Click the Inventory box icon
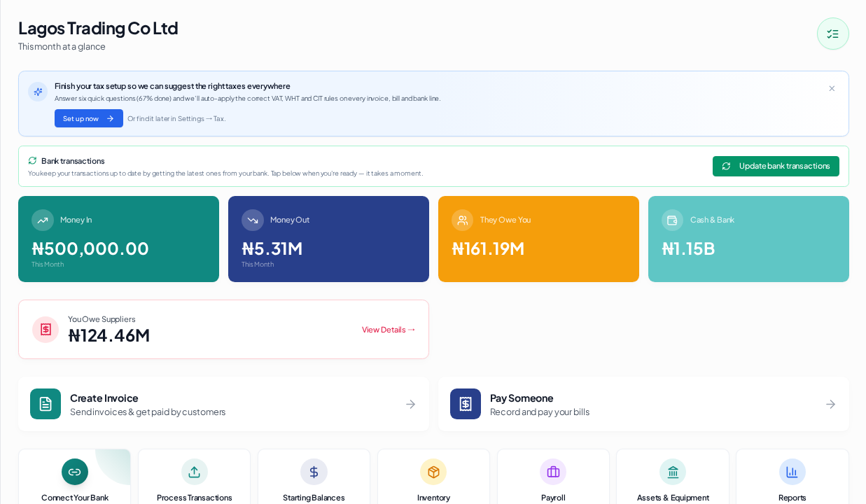 (x=433, y=472)
